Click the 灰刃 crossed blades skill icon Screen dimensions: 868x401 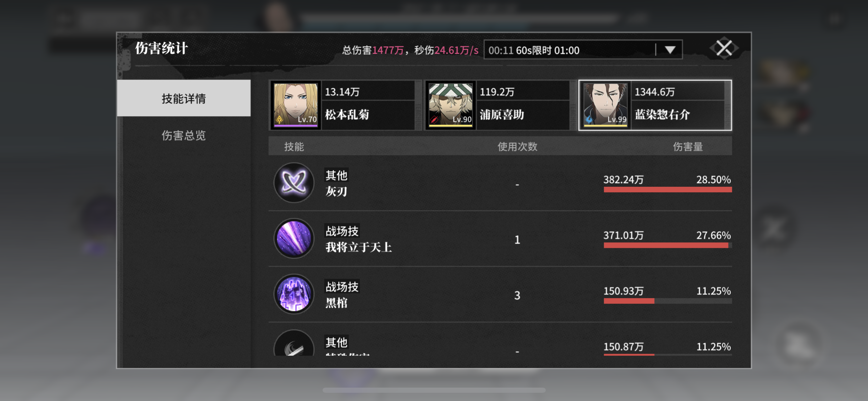click(294, 183)
